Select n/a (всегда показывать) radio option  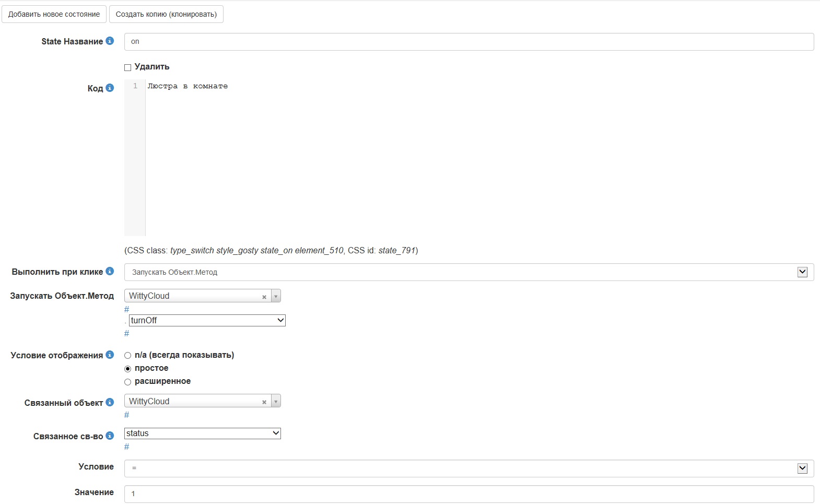(127, 355)
